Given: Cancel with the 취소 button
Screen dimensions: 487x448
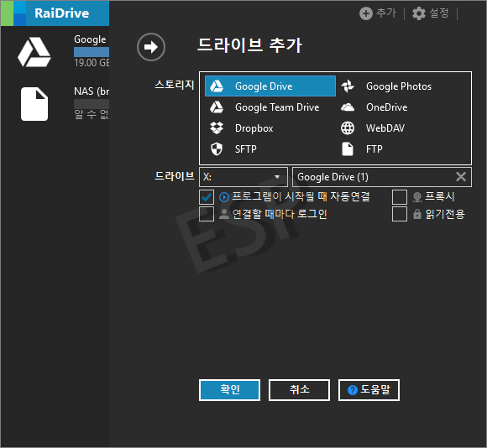Looking at the screenshot, I should tap(299, 389).
